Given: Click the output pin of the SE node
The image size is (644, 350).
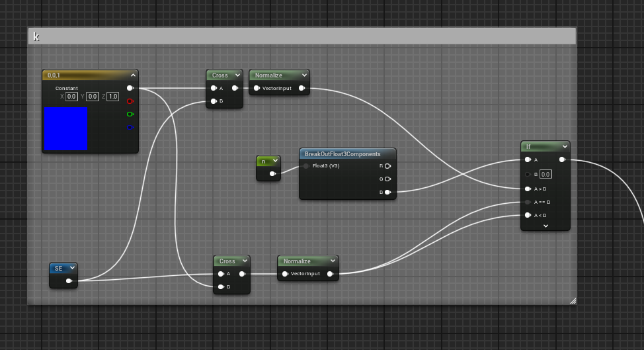Looking at the screenshot, I should (x=69, y=281).
